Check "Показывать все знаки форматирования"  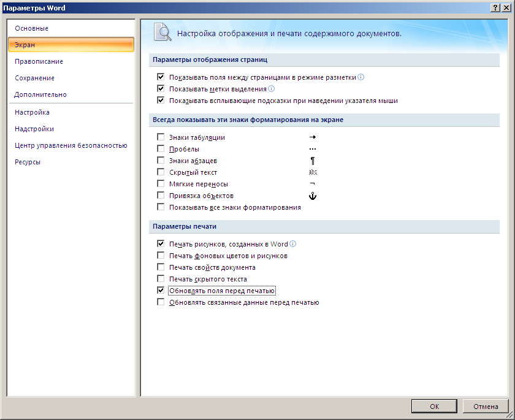click(161, 207)
